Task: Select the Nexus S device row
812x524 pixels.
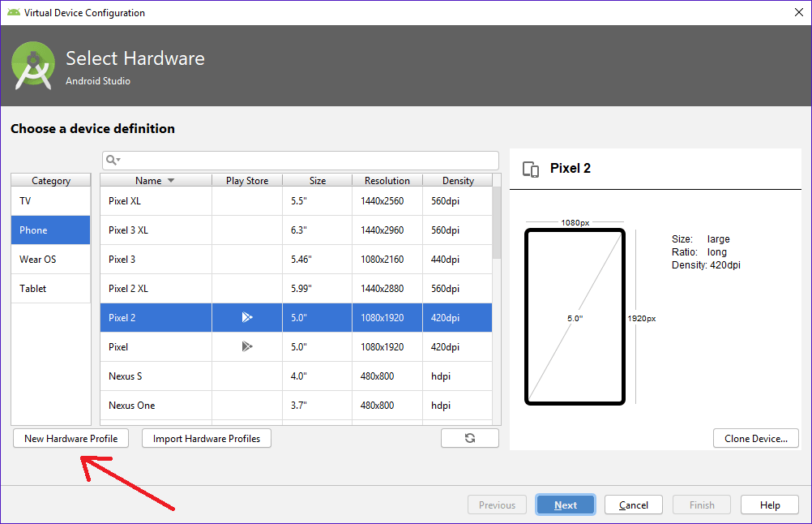Action: (x=296, y=376)
